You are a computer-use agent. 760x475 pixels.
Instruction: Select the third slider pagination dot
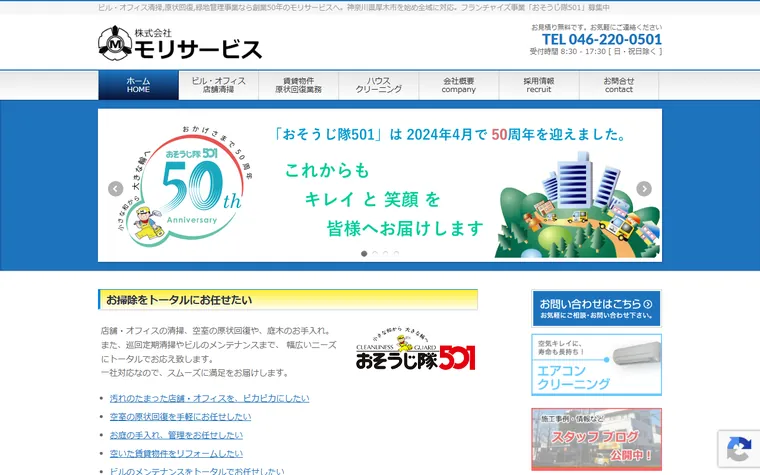tap(385, 253)
